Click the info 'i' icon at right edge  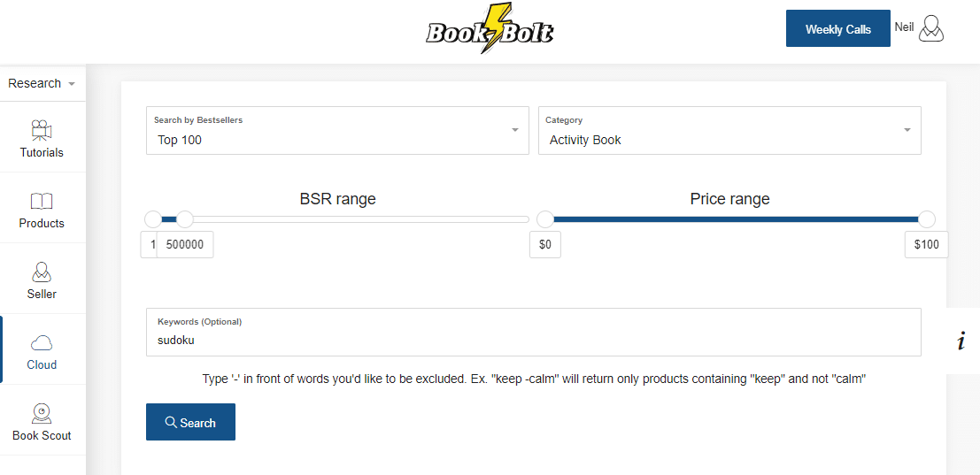tap(961, 341)
